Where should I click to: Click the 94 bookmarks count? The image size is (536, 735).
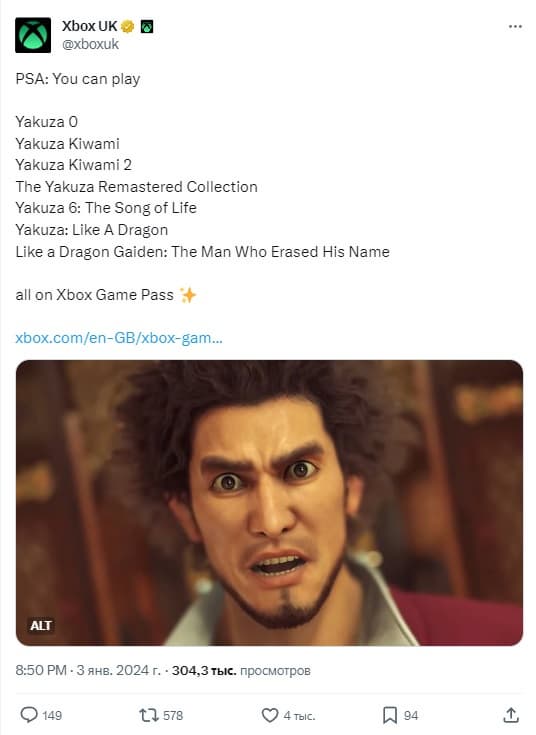(x=411, y=715)
